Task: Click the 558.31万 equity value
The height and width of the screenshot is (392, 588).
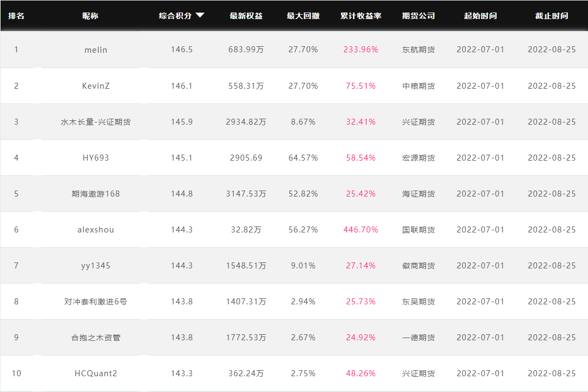Action: pos(246,86)
